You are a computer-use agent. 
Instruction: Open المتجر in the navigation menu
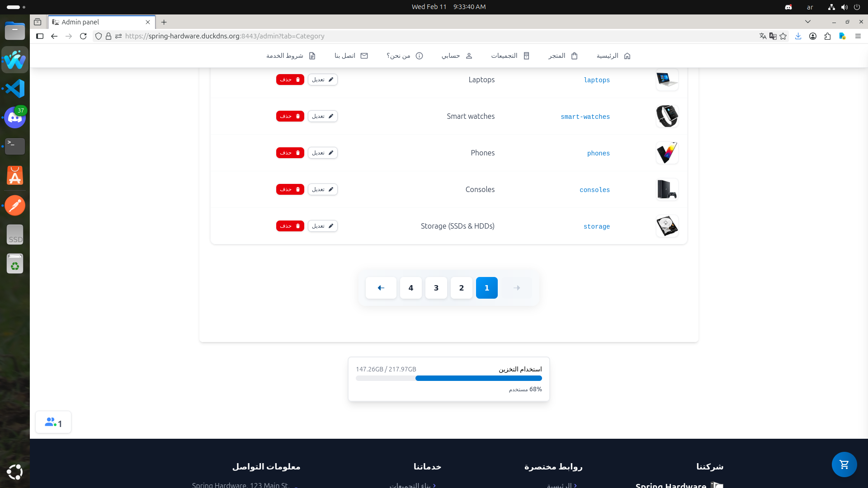(563, 56)
